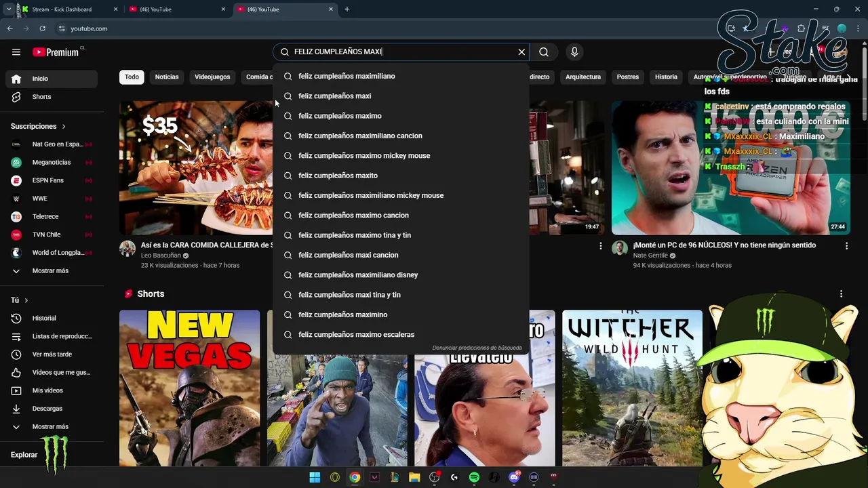Viewport: 868px width, 488px height.
Task: Open Teletrece subscription channel
Action: pos(52,217)
